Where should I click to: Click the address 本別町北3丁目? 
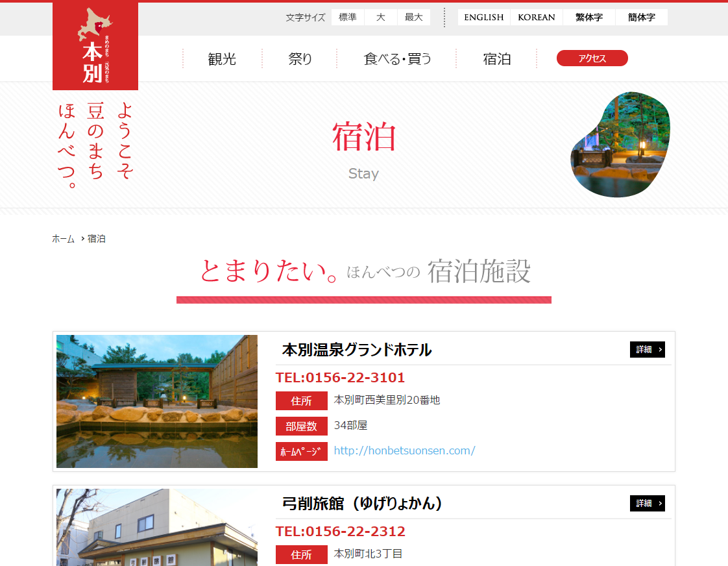click(x=368, y=554)
